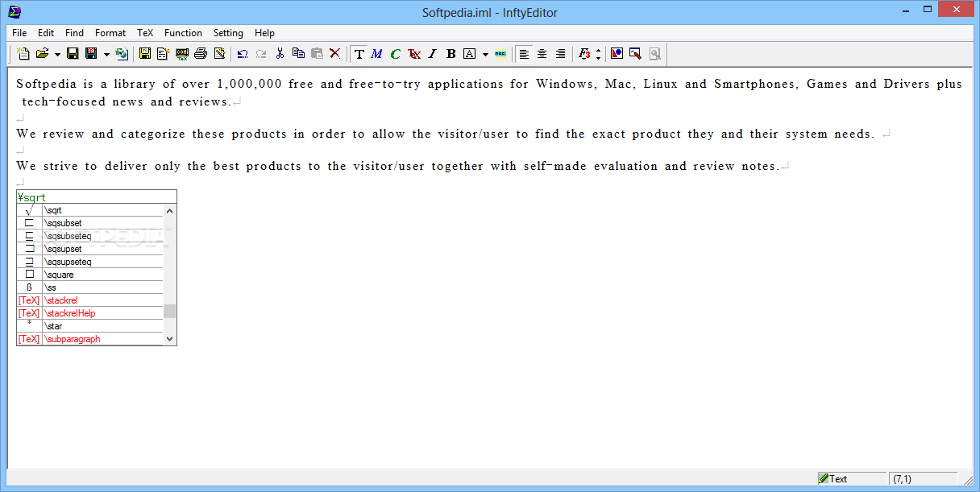Click the insert picture icon

pos(617,54)
